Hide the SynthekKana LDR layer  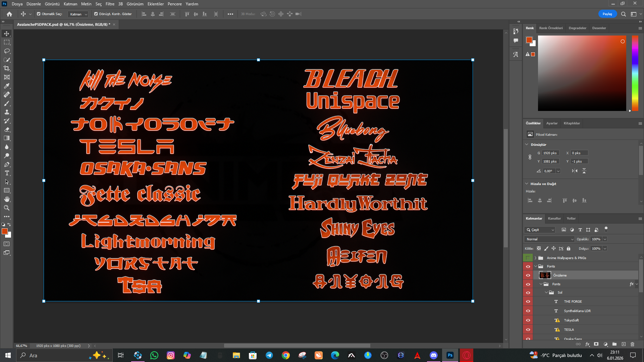click(528, 311)
